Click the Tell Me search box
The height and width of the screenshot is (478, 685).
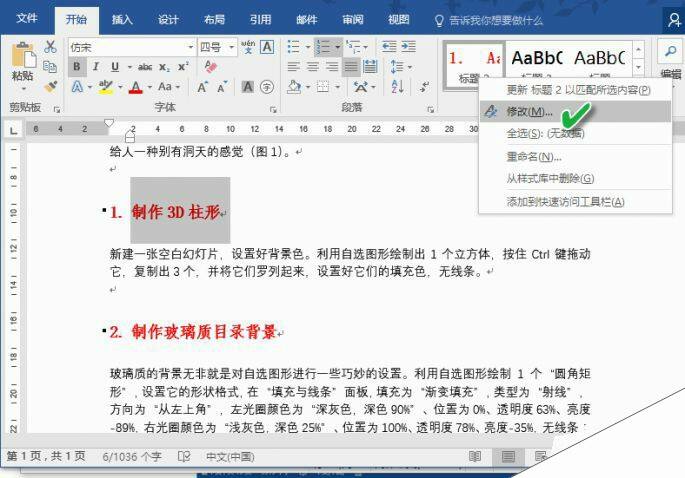489,21
